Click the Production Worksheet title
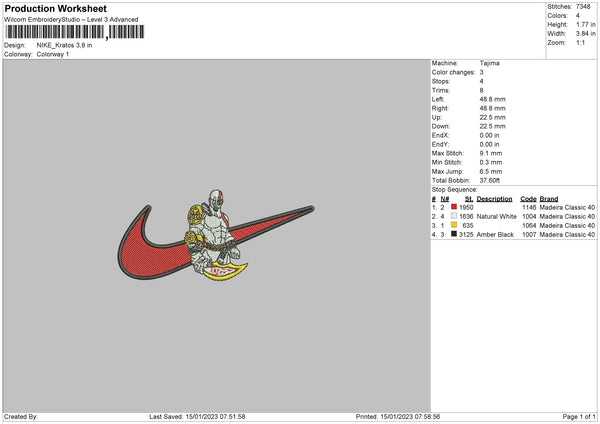600x424 pixels. coord(56,8)
